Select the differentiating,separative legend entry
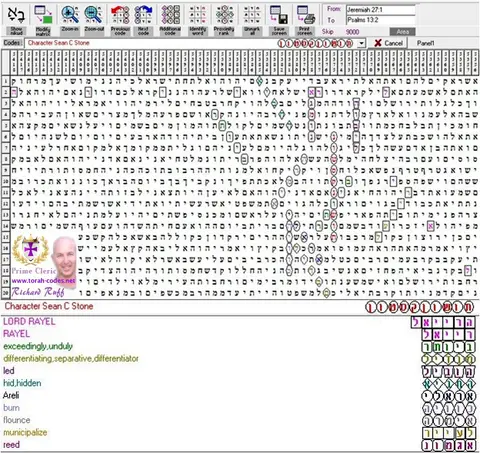Image resolution: width=480 pixels, height=453 pixels. tap(71, 359)
